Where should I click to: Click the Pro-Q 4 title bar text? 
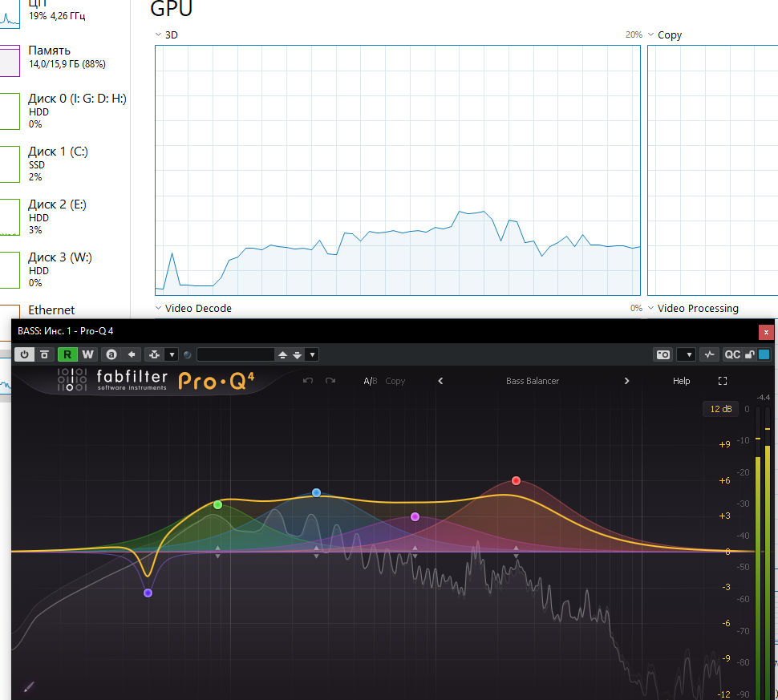click(66, 331)
